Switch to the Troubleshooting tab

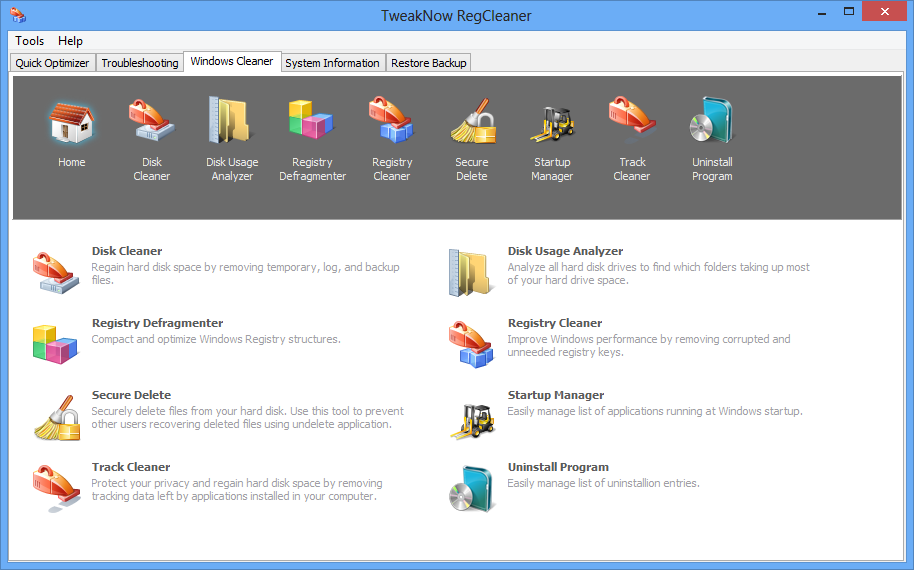[140, 63]
